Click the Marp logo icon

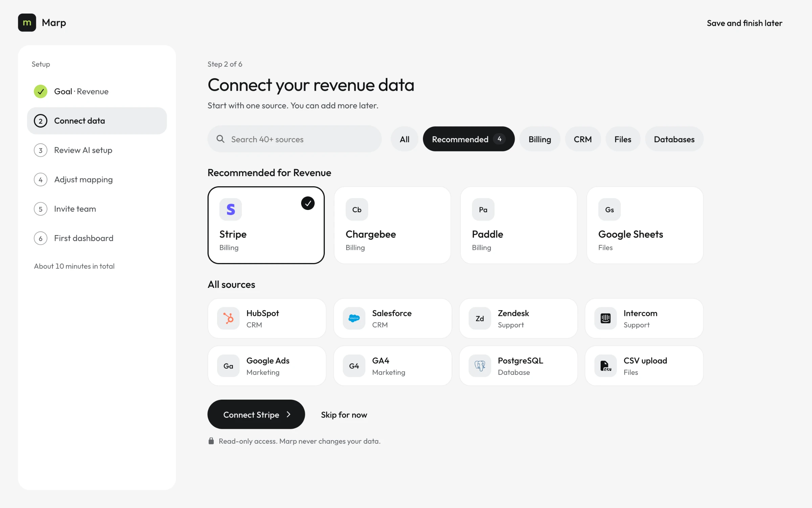pyautogui.click(x=27, y=23)
